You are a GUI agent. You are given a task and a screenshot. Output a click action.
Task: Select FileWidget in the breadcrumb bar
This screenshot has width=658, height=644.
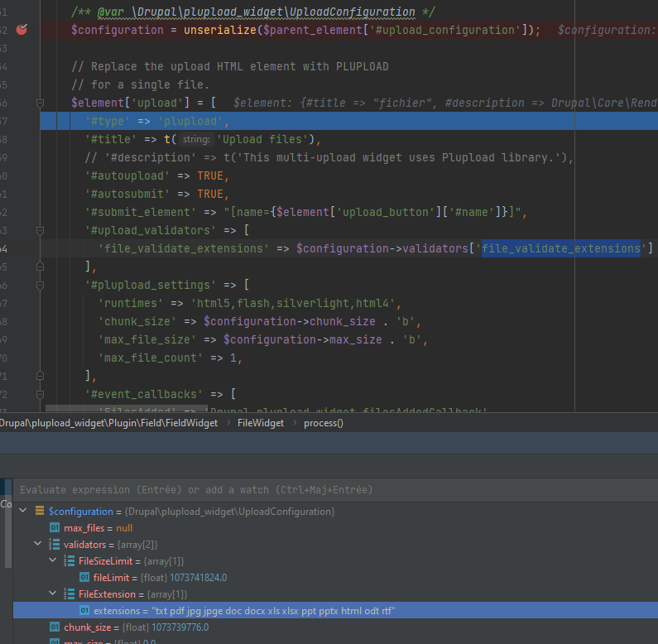pyautogui.click(x=260, y=423)
